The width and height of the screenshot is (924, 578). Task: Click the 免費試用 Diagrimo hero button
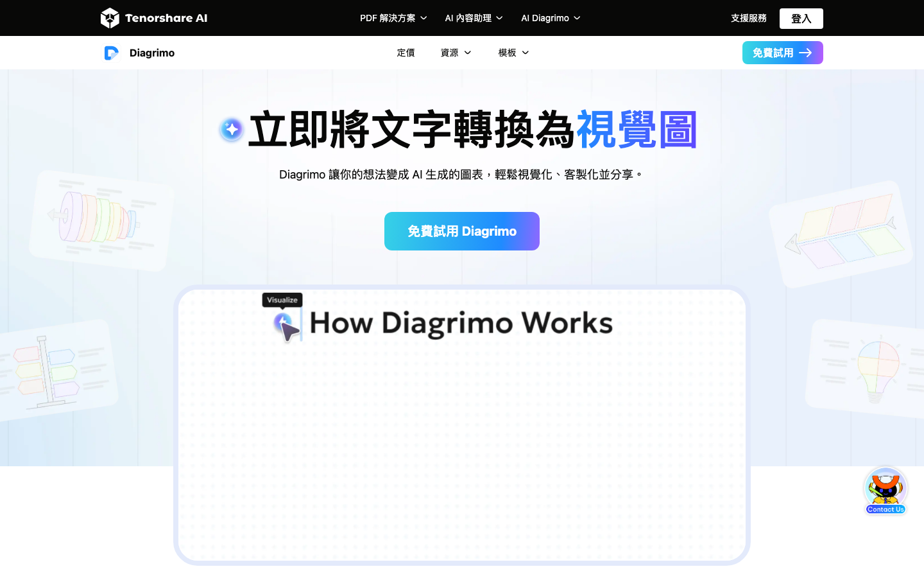tap(462, 231)
